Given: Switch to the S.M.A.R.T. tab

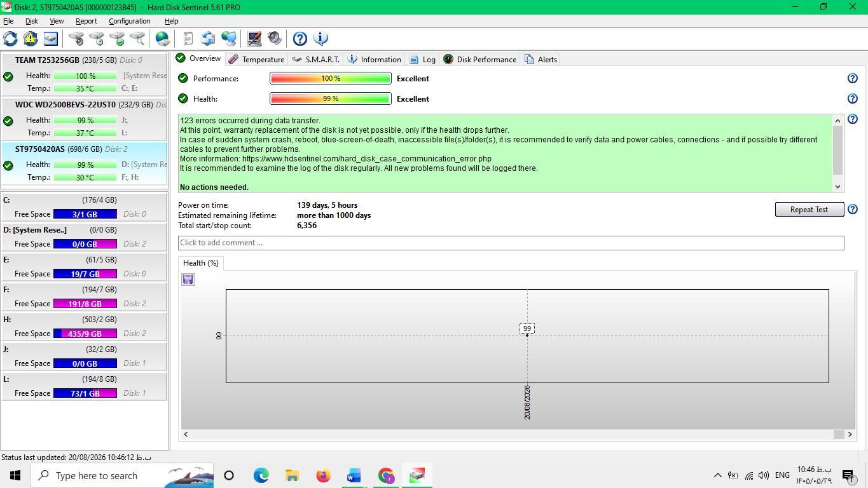Looking at the screenshot, I should point(316,59).
